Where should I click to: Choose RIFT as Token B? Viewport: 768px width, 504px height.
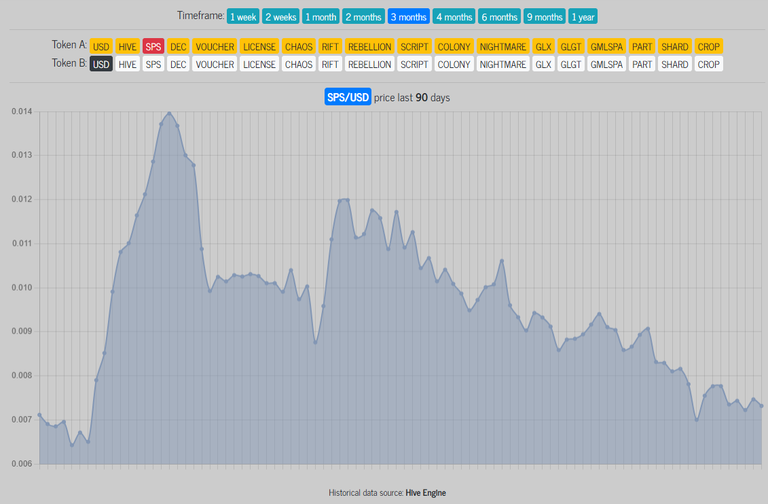pyautogui.click(x=330, y=64)
